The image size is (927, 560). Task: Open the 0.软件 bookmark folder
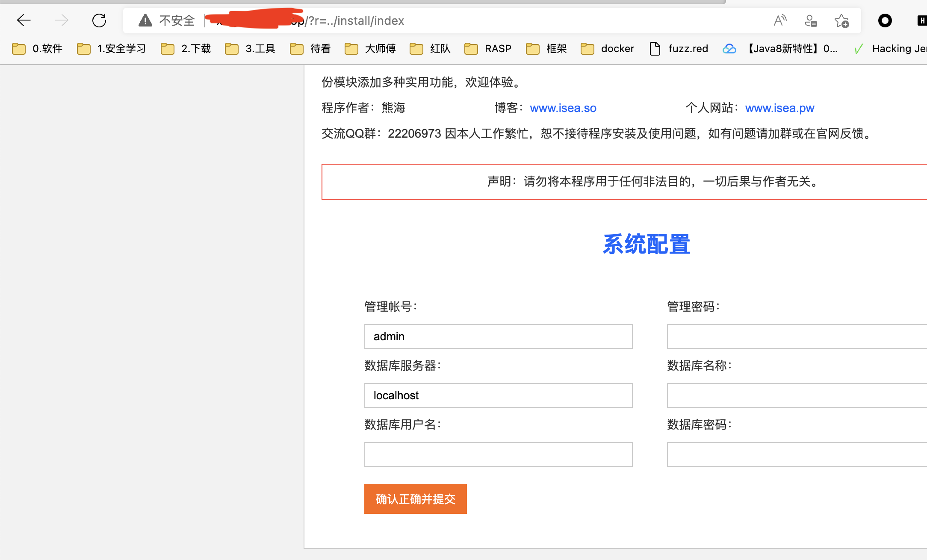37,49
